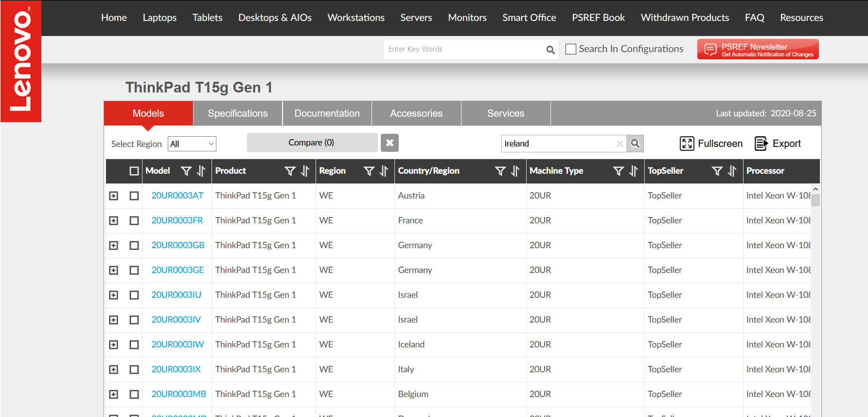This screenshot has height=417, width=868.
Task: Open the TopSeller column filter
Action: pos(717,171)
